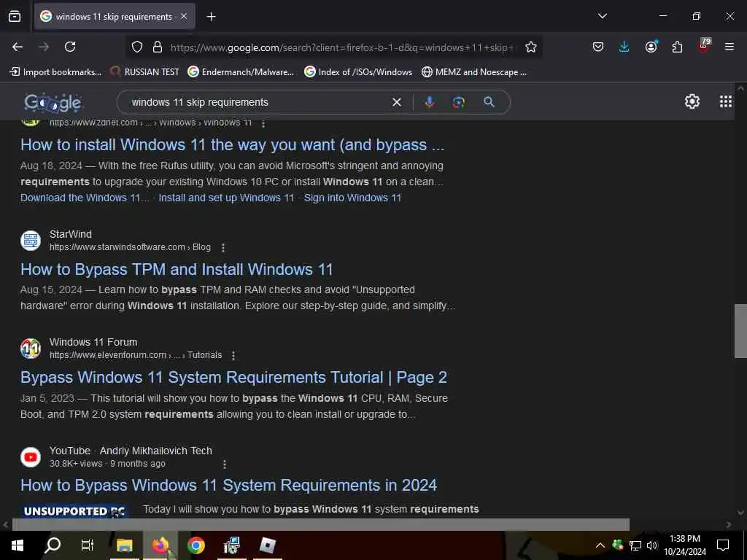Submit search with magnifier icon

point(489,102)
